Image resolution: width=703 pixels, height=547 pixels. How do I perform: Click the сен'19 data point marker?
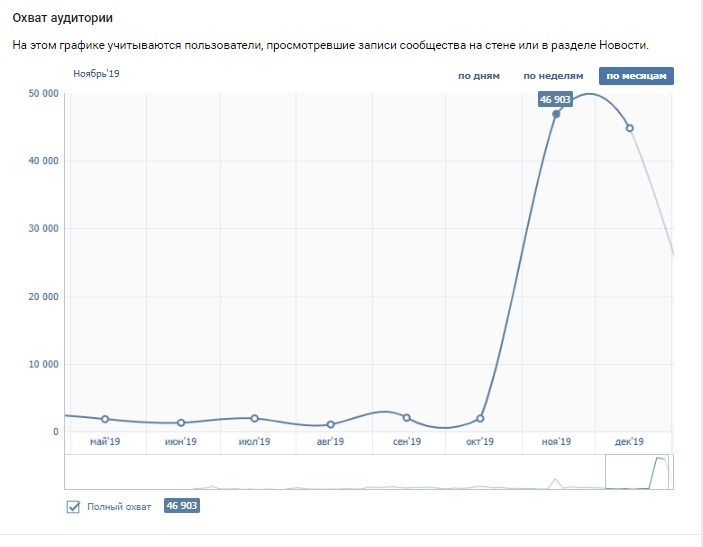[407, 417]
